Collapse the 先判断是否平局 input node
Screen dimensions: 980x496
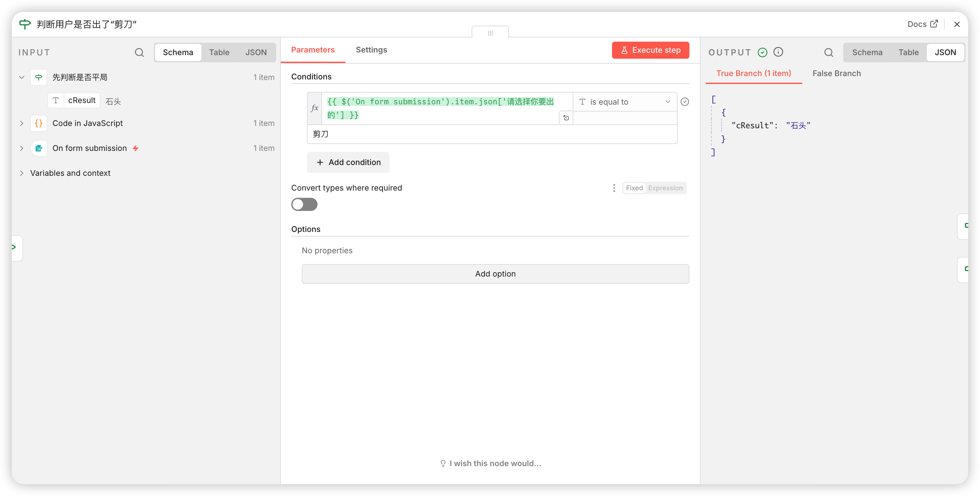(x=22, y=77)
